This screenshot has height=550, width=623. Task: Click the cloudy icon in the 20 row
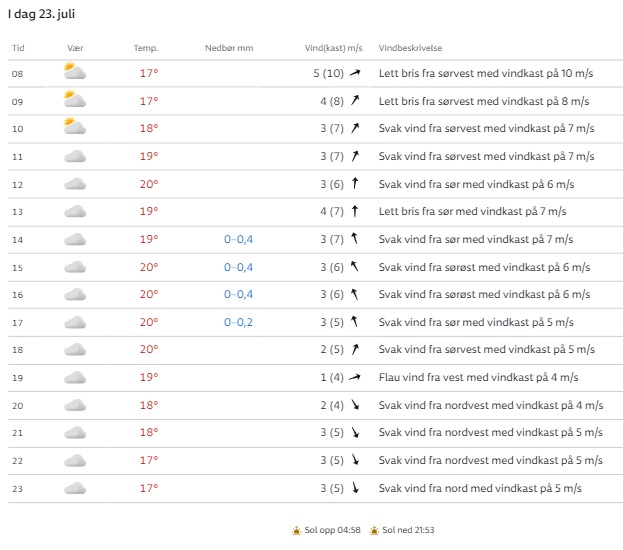click(75, 405)
